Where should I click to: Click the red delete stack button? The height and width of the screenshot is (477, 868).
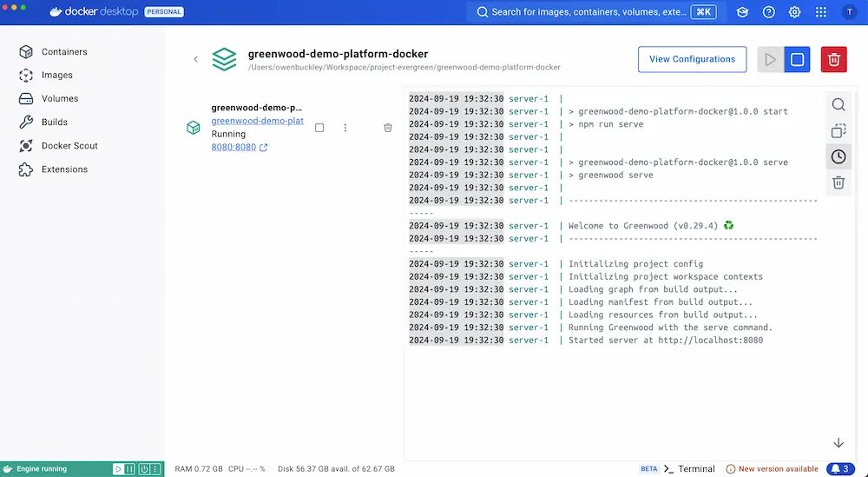tap(833, 59)
